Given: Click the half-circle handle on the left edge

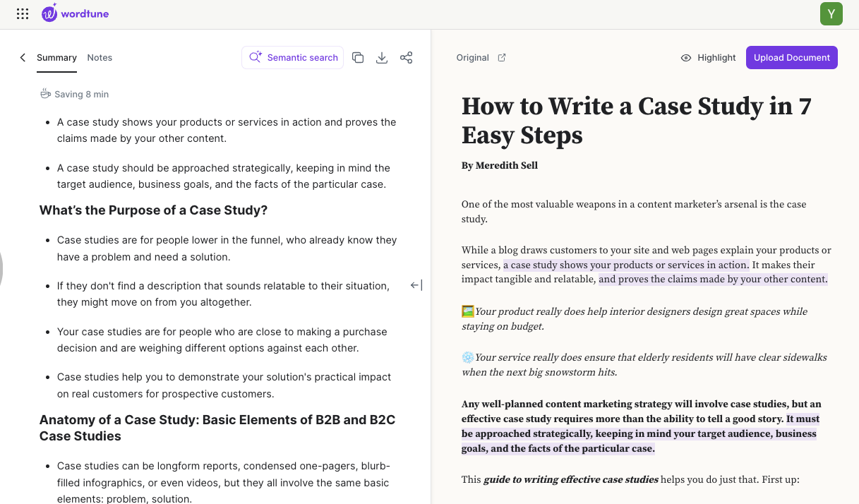Looking at the screenshot, I should coord(2,269).
